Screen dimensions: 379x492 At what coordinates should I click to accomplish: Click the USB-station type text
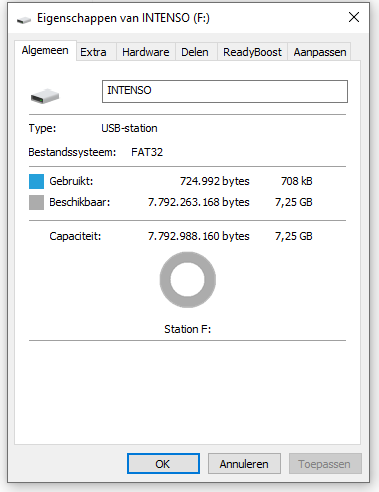click(x=129, y=128)
